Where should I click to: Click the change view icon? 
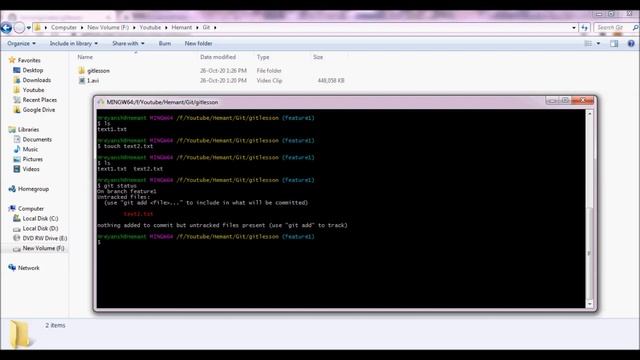(588, 43)
